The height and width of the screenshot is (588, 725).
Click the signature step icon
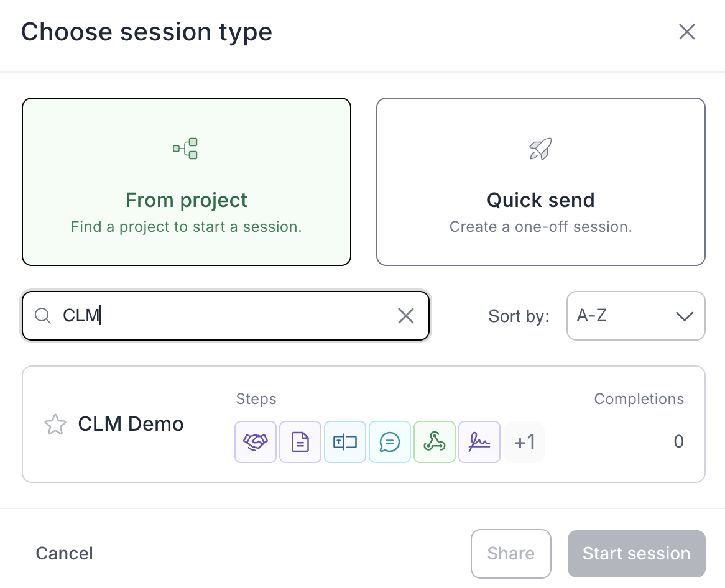pos(479,442)
